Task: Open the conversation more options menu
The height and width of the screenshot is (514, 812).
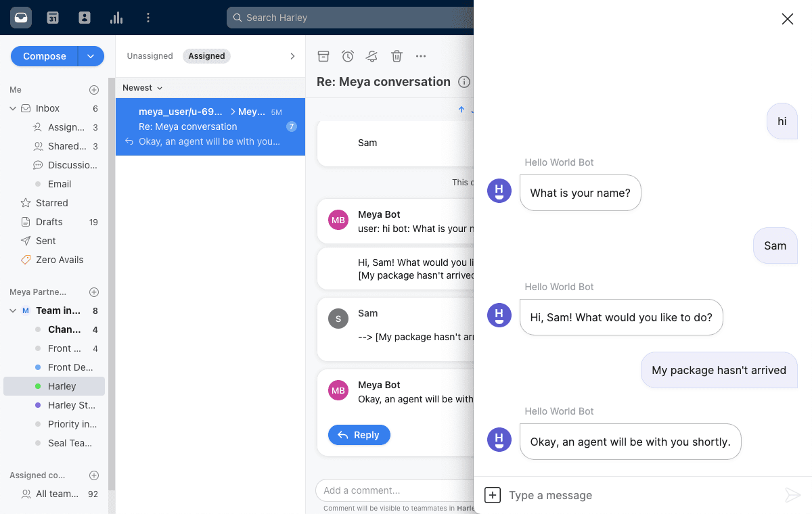Action: tap(421, 56)
